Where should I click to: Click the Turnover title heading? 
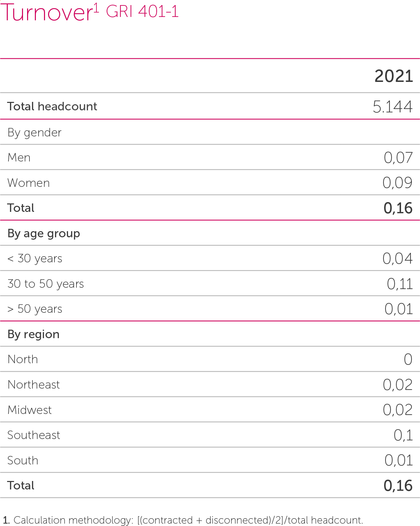click(x=48, y=13)
